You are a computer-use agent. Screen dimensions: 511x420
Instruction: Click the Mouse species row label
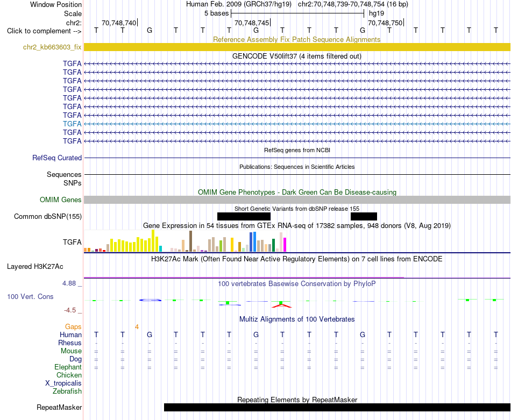[71, 351]
